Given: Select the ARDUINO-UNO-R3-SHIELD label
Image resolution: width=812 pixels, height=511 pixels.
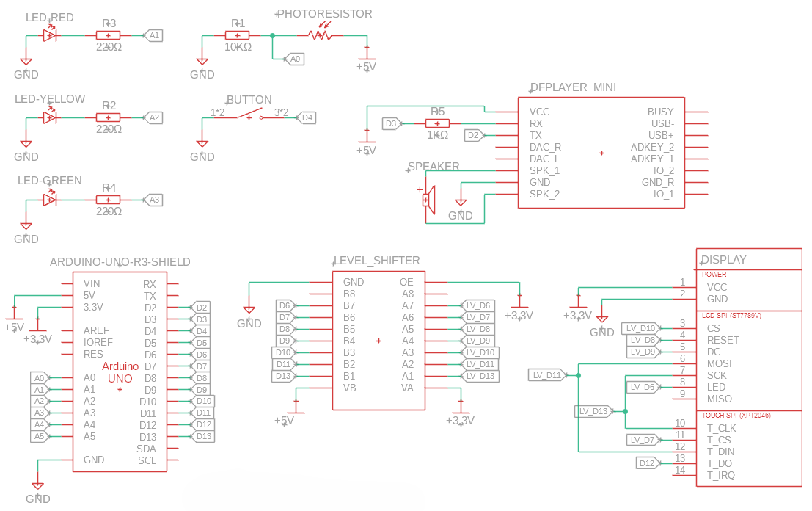Looking at the screenshot, I should pyautogui.click(x=120, y=262).
